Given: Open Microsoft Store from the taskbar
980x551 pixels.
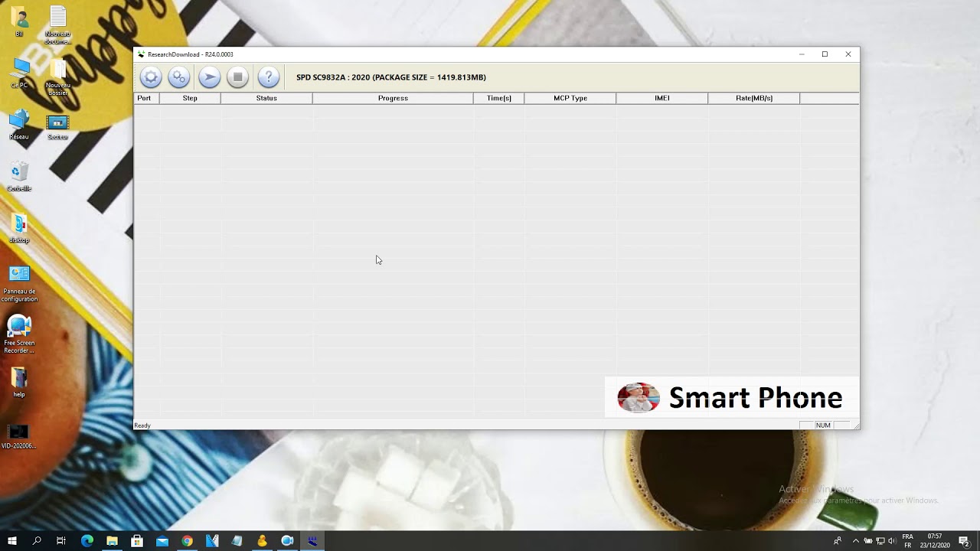Looking at the screenshot, I should tap(137, 541).
